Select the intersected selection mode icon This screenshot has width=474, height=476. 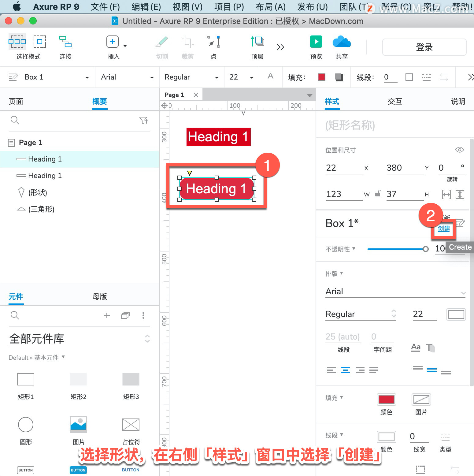tap(17, 42)
